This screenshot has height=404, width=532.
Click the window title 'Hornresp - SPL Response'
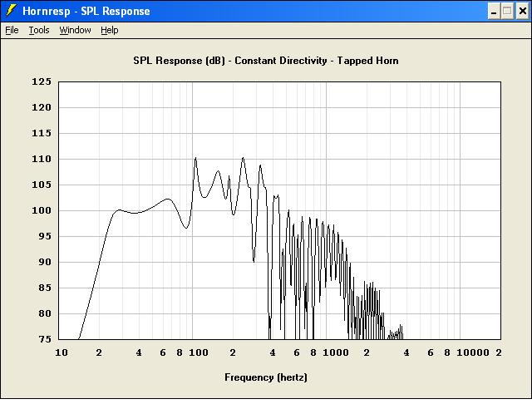coord(86,11)
